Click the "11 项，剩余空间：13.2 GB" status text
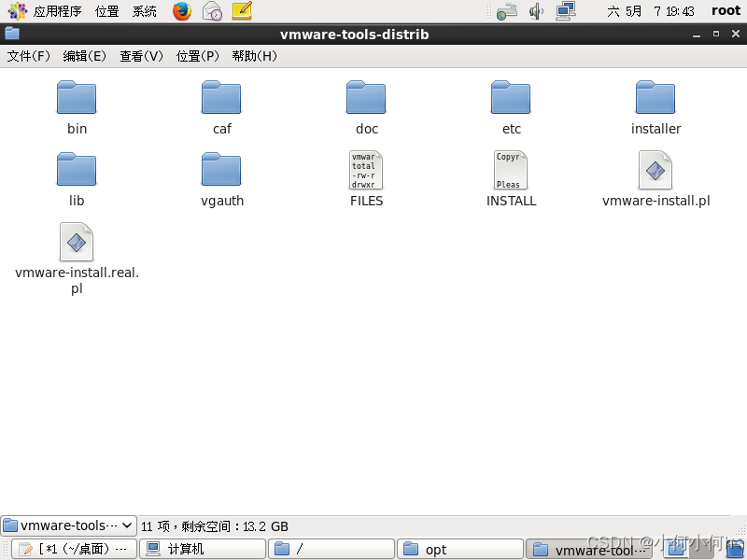747x560 pixels. point(215,526)
